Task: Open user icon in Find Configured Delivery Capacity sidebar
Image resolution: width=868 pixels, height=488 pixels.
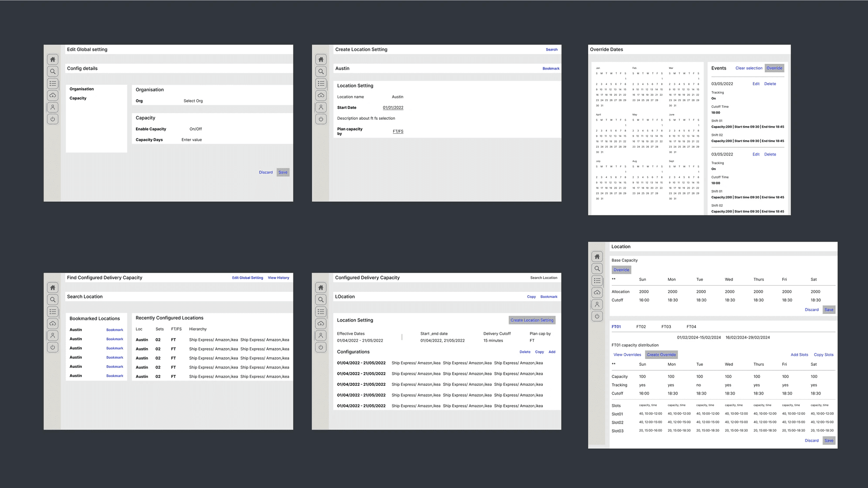Action: tap(52, 336)
